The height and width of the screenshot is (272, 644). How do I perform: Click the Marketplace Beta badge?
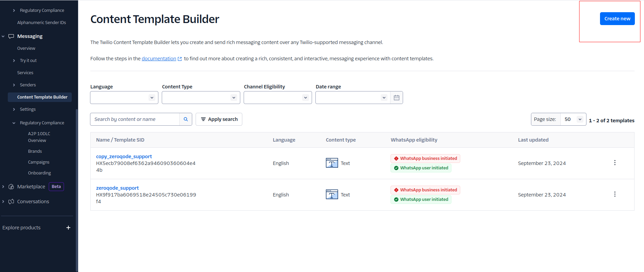coord(56,187)
